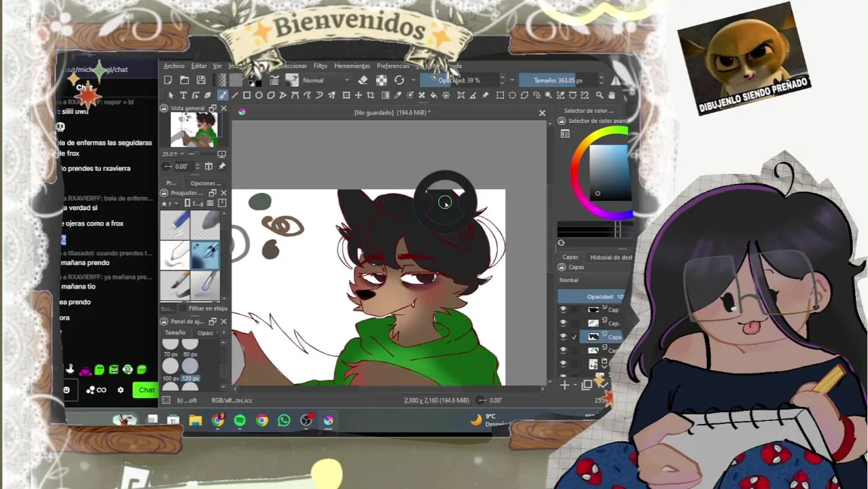Select the Line tool
868x489 pixels.
235,95
